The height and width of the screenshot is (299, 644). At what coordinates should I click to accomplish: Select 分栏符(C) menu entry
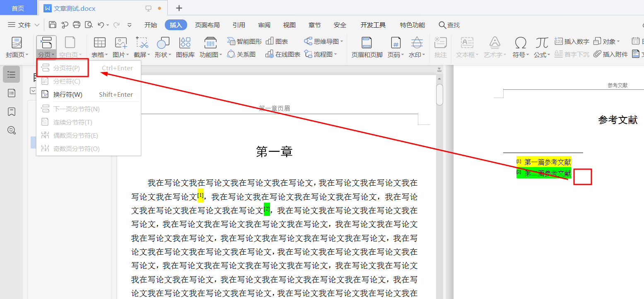click(x=89, y=81)
